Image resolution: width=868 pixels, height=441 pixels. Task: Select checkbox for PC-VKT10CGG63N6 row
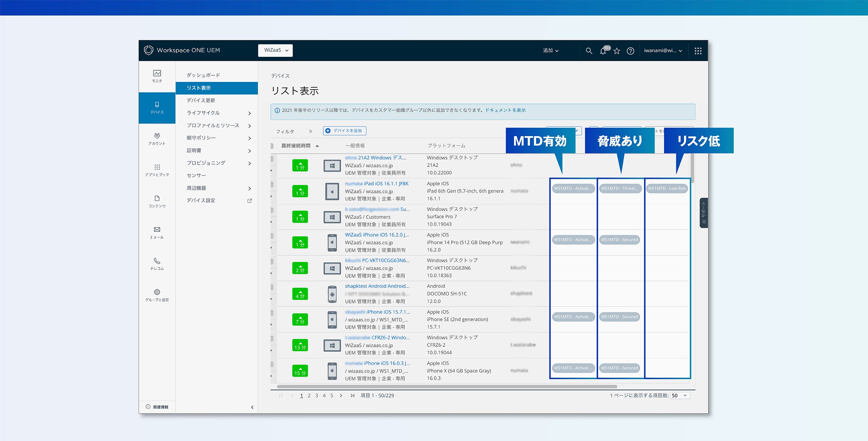tap(272, 261)
